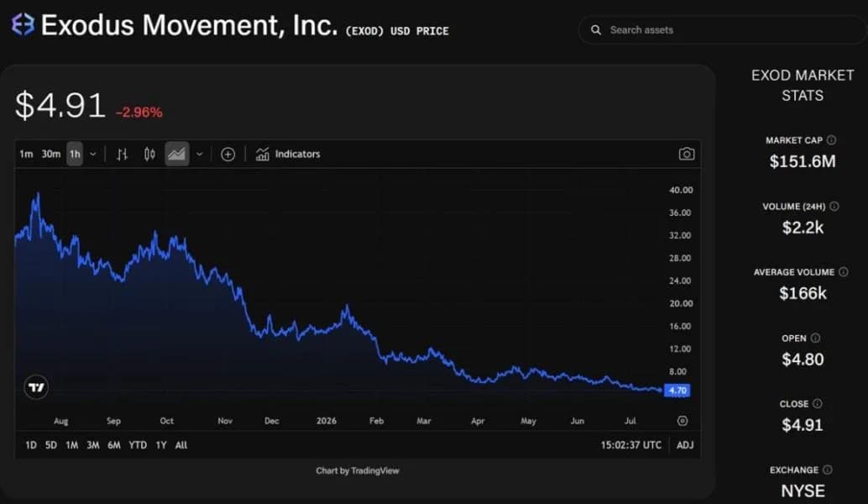Click the 2026 label on time axis
The image size is (868, 504).
pos(327,421)
